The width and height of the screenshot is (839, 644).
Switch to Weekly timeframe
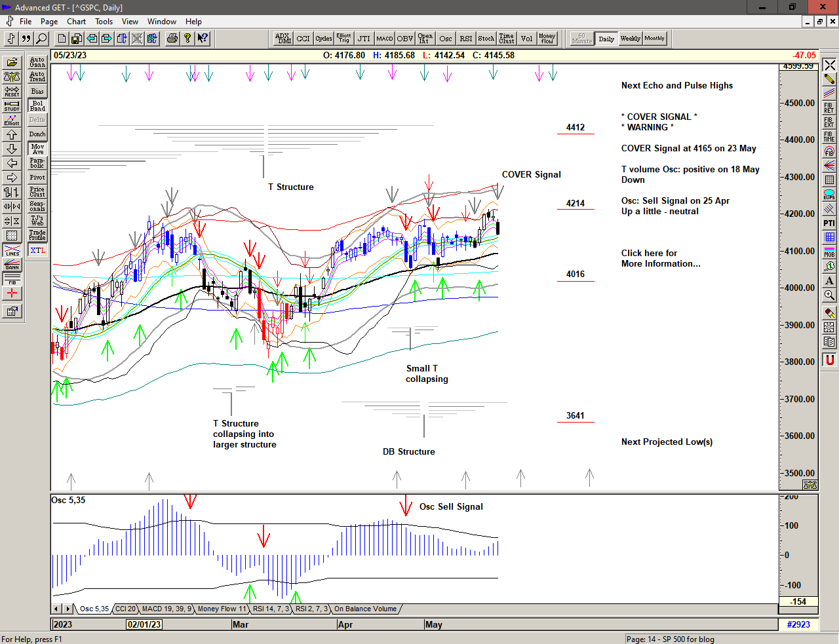(x=630, y=39)
